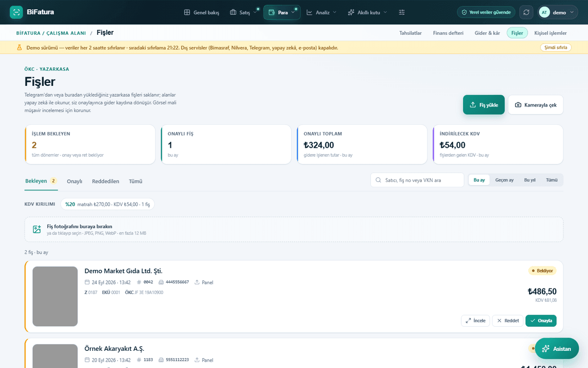Click the AT avatar icon

(544, 12)
